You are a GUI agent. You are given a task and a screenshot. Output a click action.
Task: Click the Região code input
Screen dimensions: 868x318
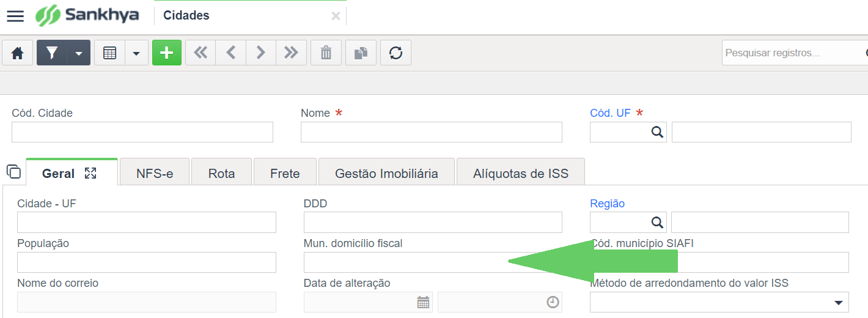click(619, 223)
